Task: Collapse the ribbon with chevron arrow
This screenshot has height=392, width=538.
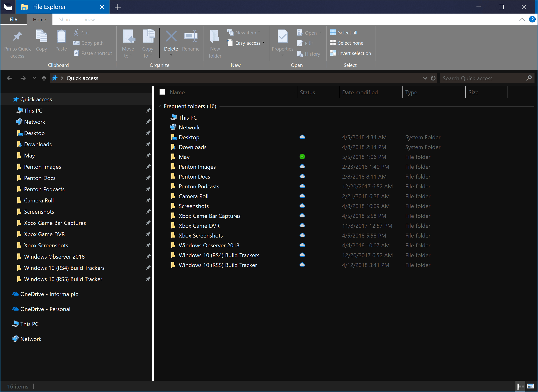Action: tap(522, 19)
